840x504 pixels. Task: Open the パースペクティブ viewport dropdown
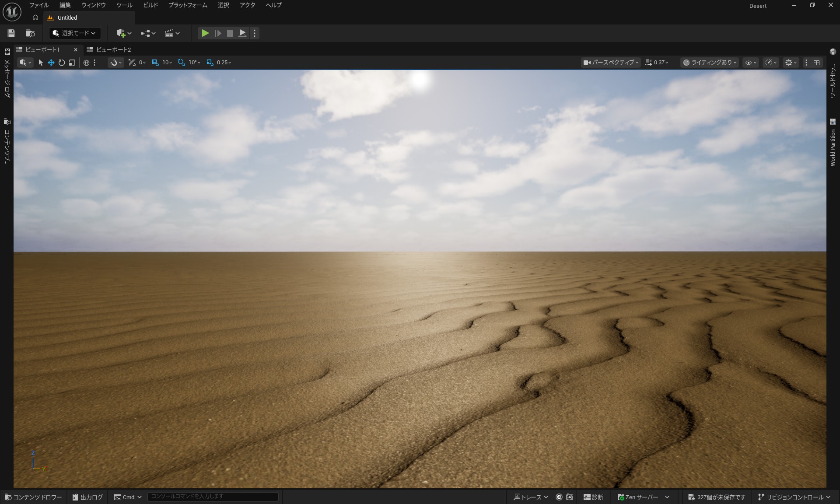coord(610,63)
